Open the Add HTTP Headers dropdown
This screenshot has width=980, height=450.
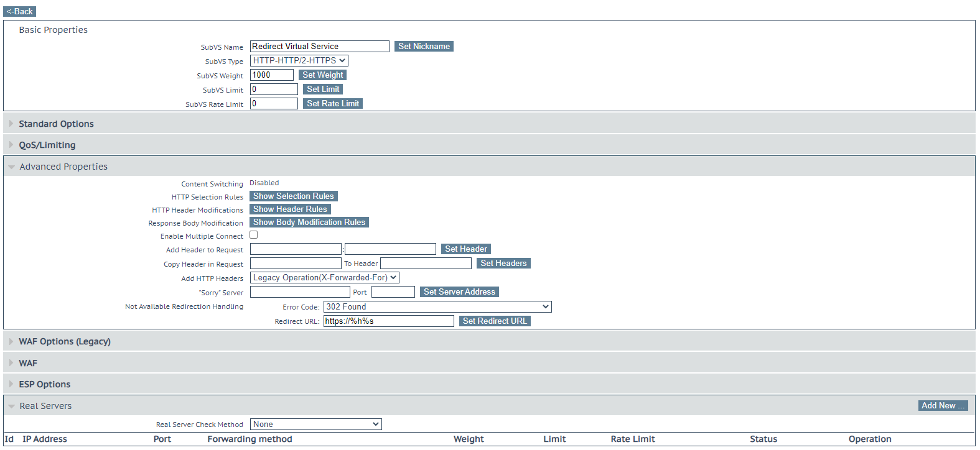325,278
